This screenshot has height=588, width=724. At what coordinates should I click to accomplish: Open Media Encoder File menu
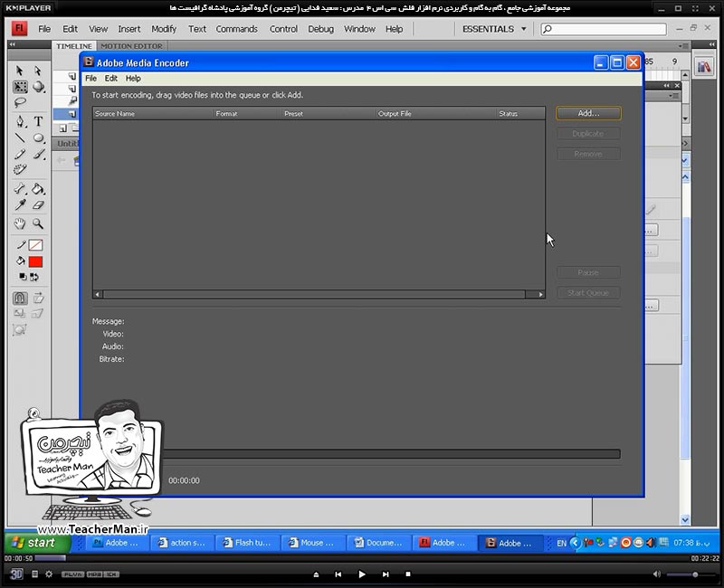(x=91, y=79)
